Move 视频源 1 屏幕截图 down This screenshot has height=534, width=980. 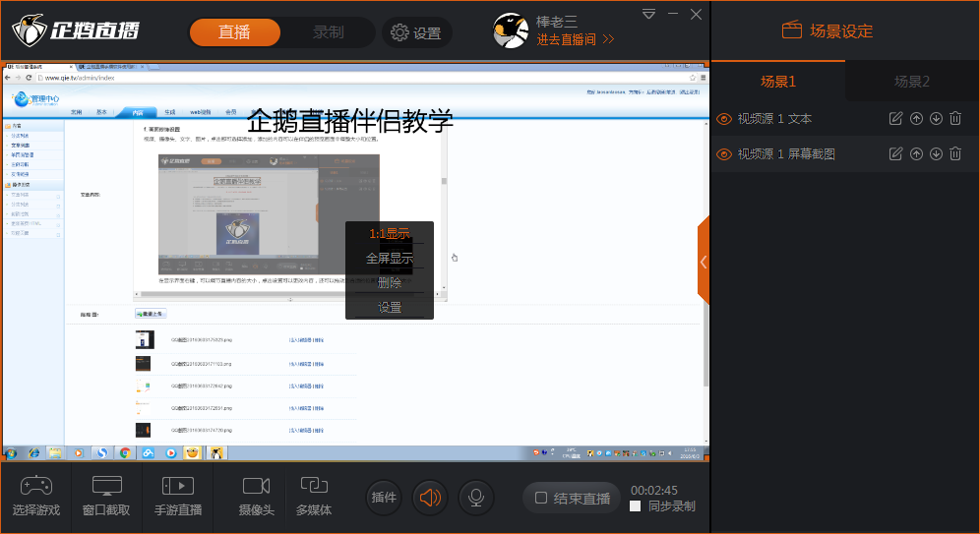936,153
